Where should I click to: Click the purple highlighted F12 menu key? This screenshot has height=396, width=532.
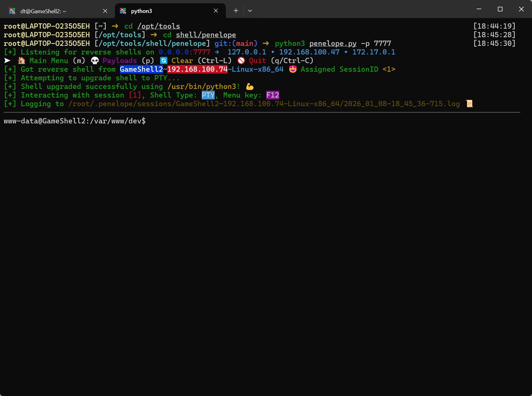click(273, 95)
